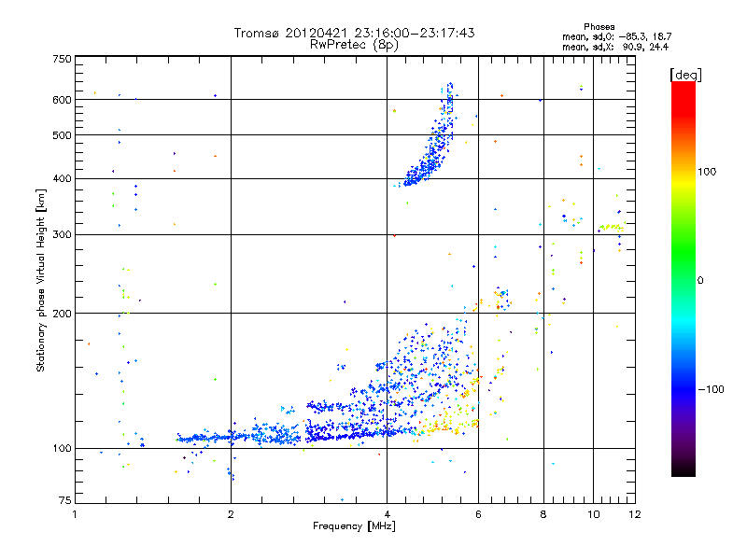Select the 'mean, sd,X: 90.9, 24.4' line
Image resolution: width=747 pixels, height=560 pixels.
click(615, 47)
